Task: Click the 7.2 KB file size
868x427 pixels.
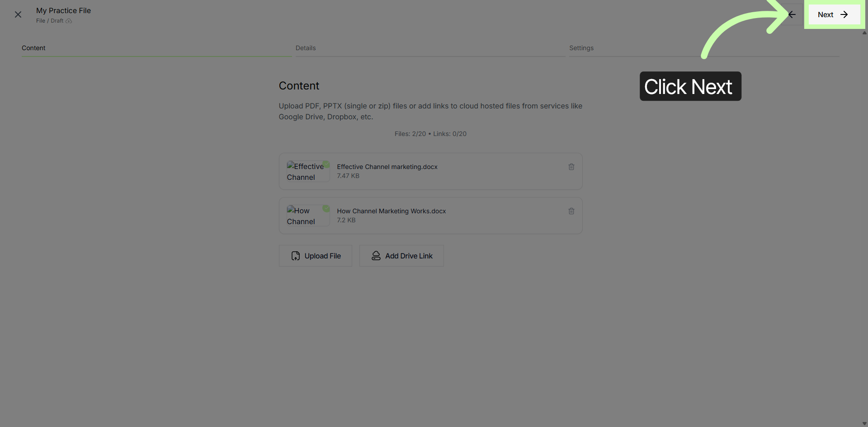Action: pyautogui.click(x=346, y=220)
